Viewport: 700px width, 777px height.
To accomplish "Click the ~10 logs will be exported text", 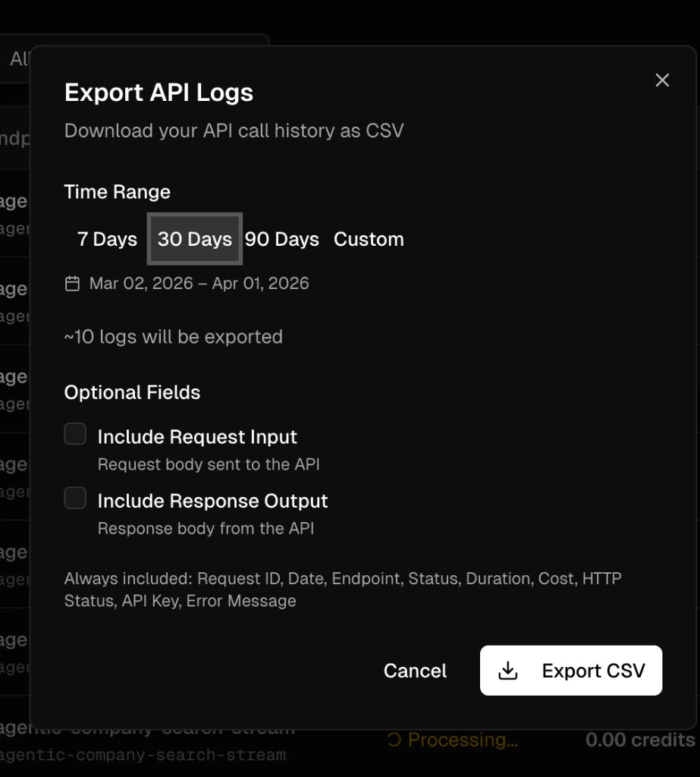I will pyautogui.click(x=173, y=336).
